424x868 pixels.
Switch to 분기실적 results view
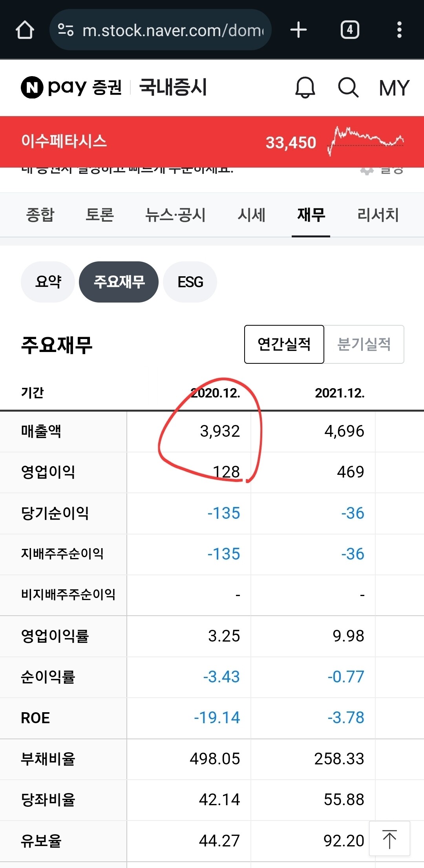(x=364, y=344)
